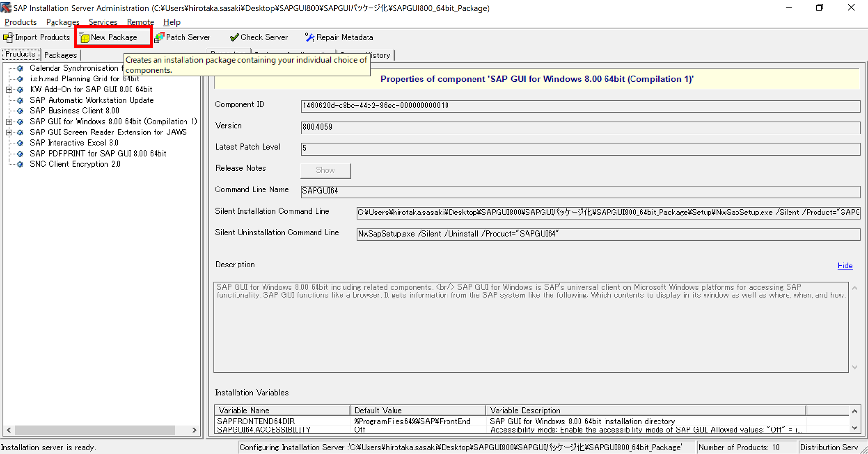Viewport: 868px width, 454px height.
Task: Expand the SAP GUI Screen Reader Extension node
Action: 9,133
